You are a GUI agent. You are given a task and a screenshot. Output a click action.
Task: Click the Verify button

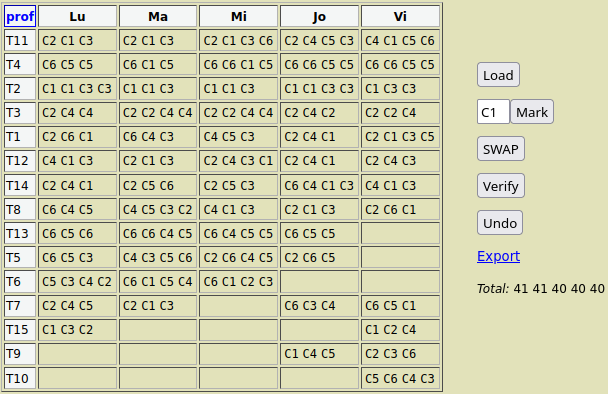point(501,186)
